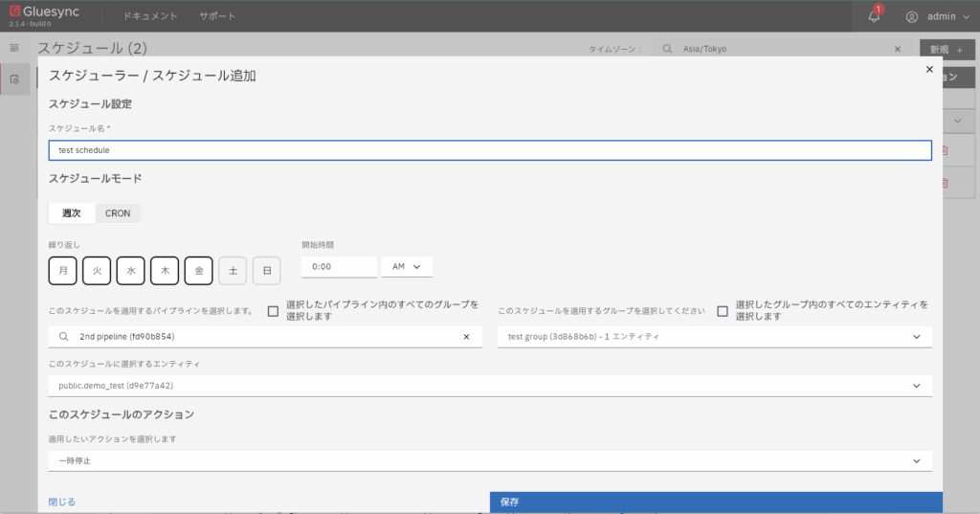Click the notification bell icon
980x514 pixels.
(874, 16)
